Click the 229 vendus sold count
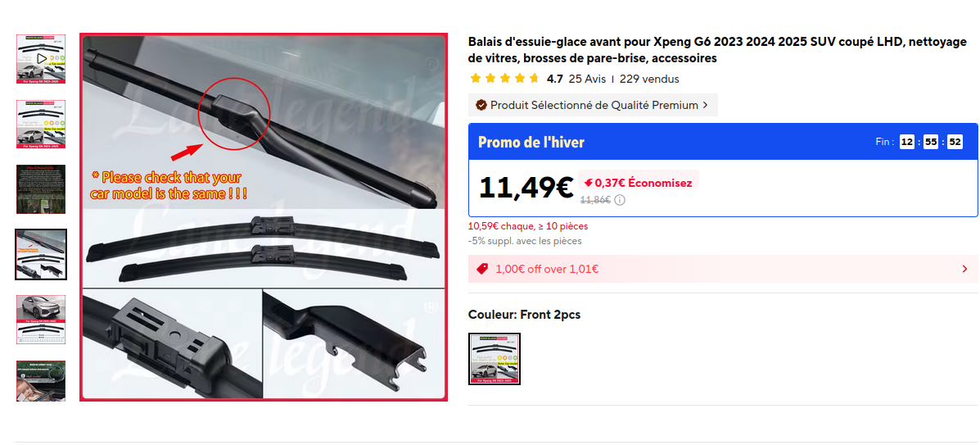This screenshot has height=445, width=980. click(649, 79)
